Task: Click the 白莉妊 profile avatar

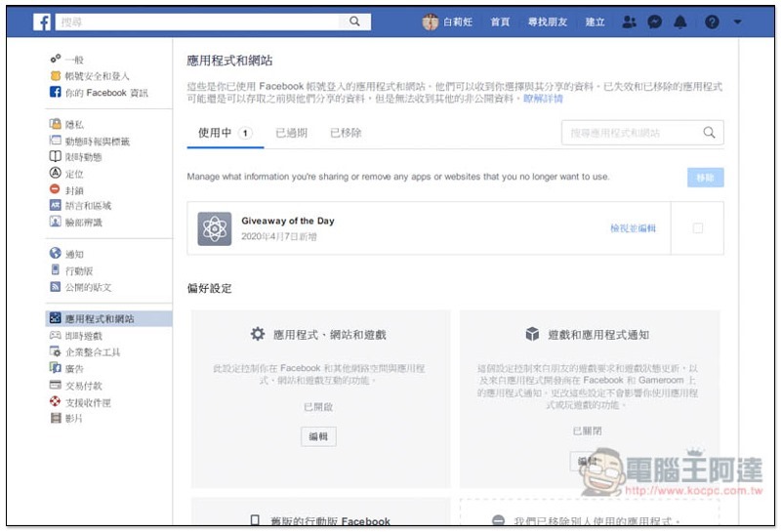Action: pyautogui.click(x=430, y=21)
